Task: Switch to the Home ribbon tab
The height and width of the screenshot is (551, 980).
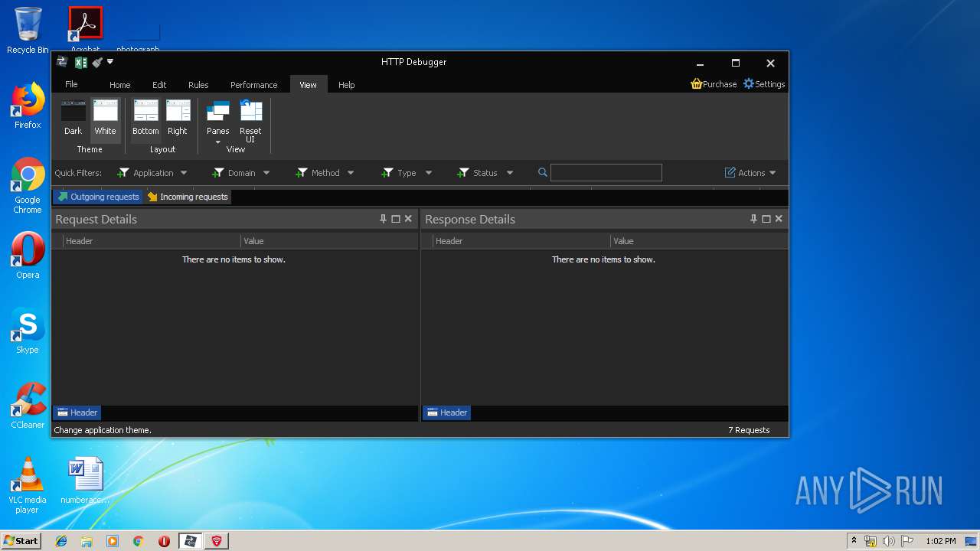Action: (119, 85)
